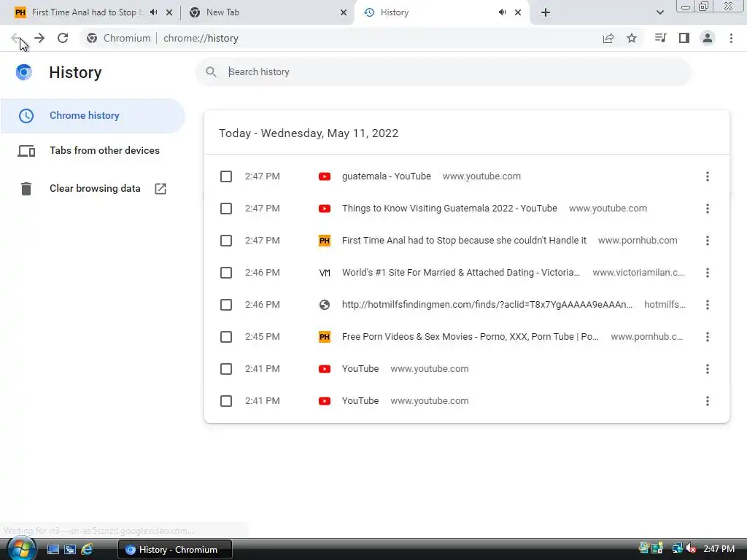The width and height of the screenshot is (747, 560).
Task: Close the History tab
Action: (x=518, y=12)
